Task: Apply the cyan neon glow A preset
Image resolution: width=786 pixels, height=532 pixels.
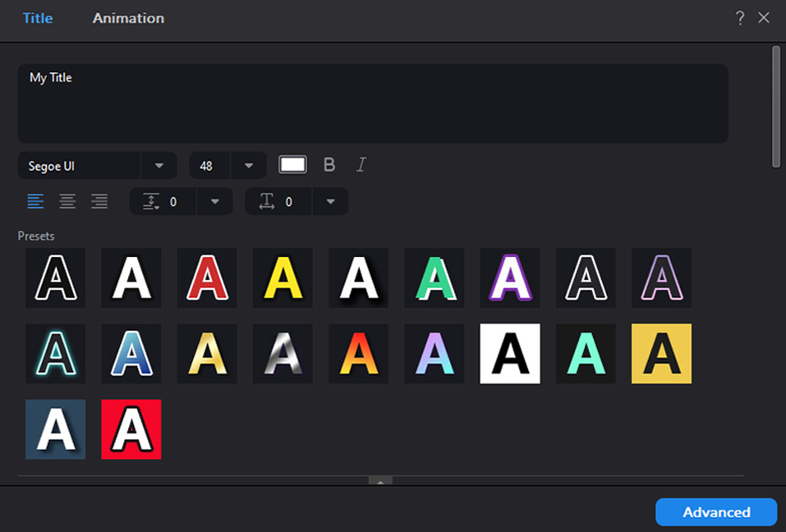Action: 56,354
